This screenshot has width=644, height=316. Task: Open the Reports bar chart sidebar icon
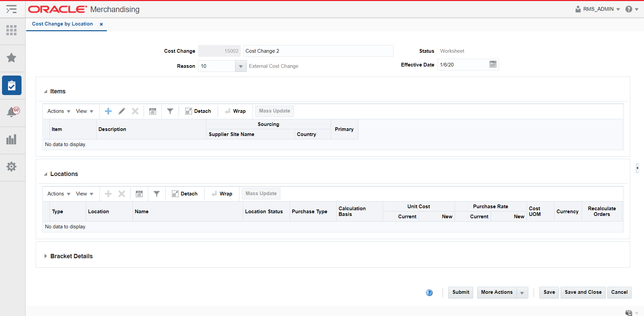coord(11,139)
